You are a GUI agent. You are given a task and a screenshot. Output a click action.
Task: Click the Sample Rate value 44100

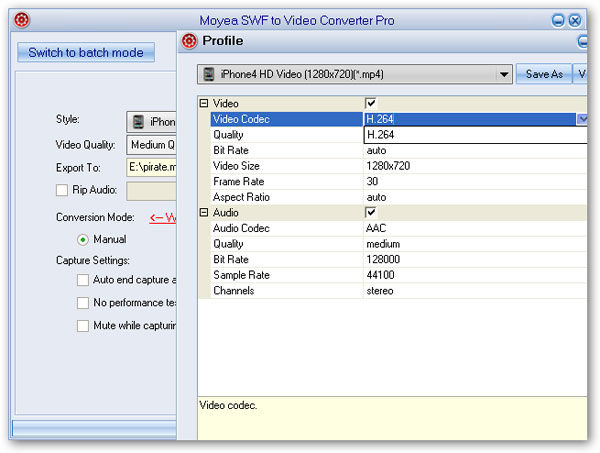[x=380, y=275]
